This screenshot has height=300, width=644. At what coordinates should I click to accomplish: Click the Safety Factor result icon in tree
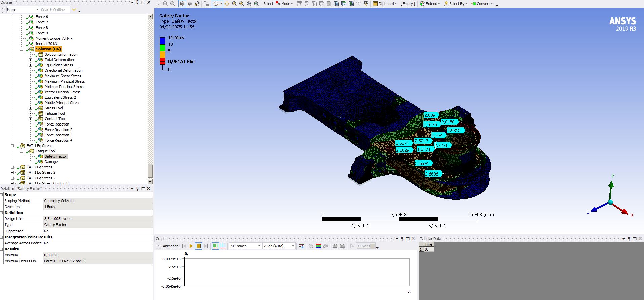pos(41,156)
